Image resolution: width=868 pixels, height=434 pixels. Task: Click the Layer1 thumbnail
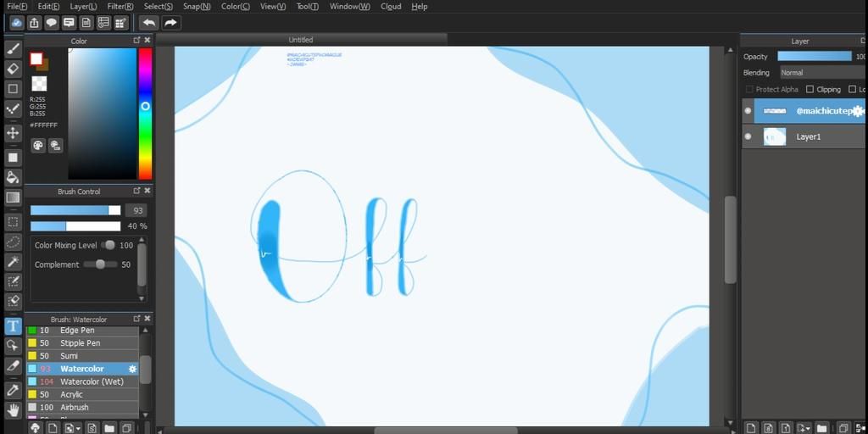[775, 136]
